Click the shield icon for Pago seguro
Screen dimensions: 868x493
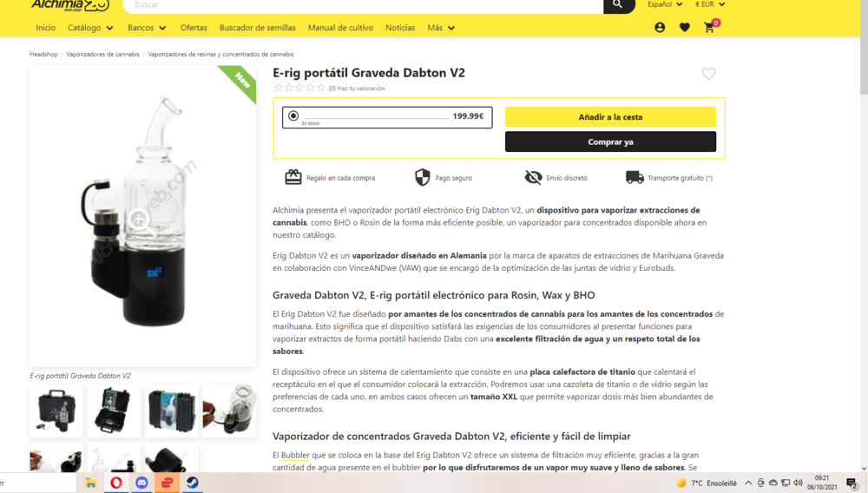pyautogui.click(x=423, y=178)
